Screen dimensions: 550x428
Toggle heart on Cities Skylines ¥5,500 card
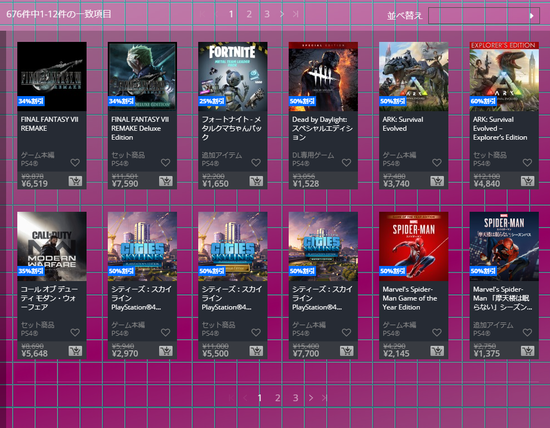pos(256,332)
